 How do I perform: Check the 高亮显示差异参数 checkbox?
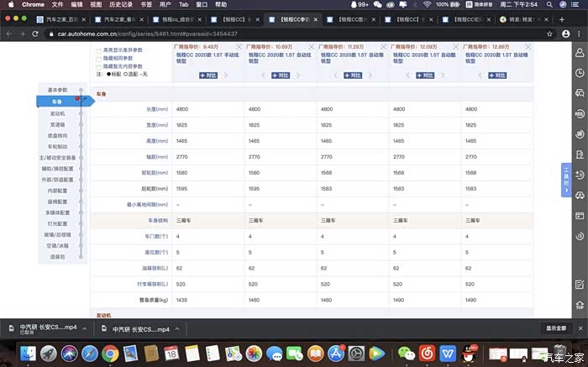(99, 50)
